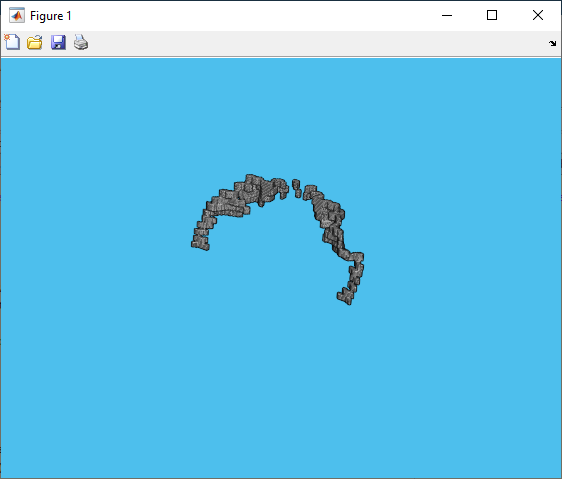The height and width of the screenshot is (479, 562).
Task: Print the figure with the printer icon
Action: tap(81, 42)
